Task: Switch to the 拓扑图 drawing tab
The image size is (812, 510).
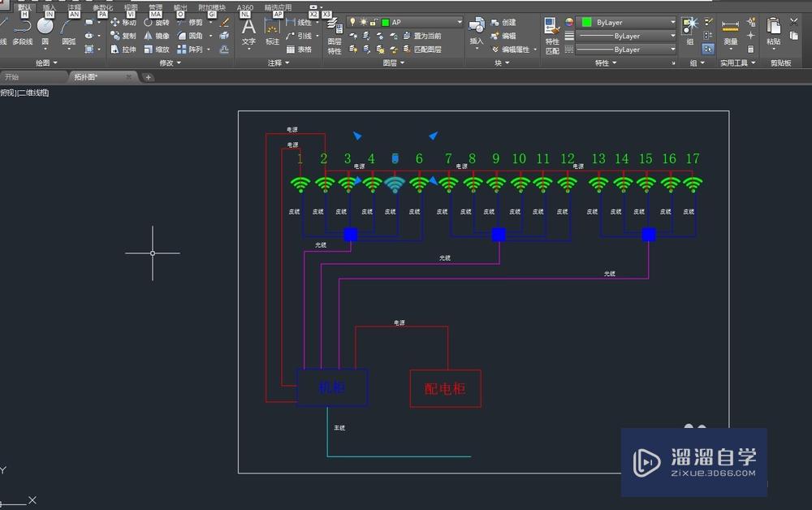Action: point(85,77)
